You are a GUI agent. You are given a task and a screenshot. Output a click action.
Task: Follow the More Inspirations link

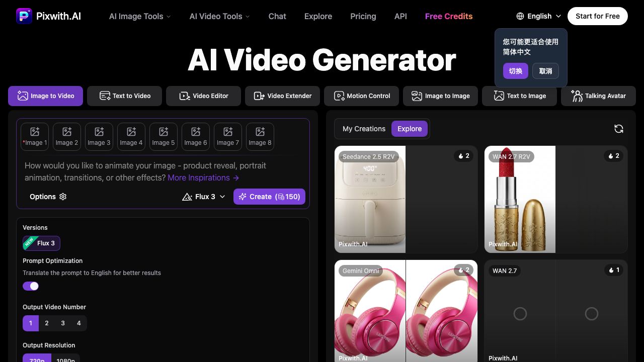(203, 177)
